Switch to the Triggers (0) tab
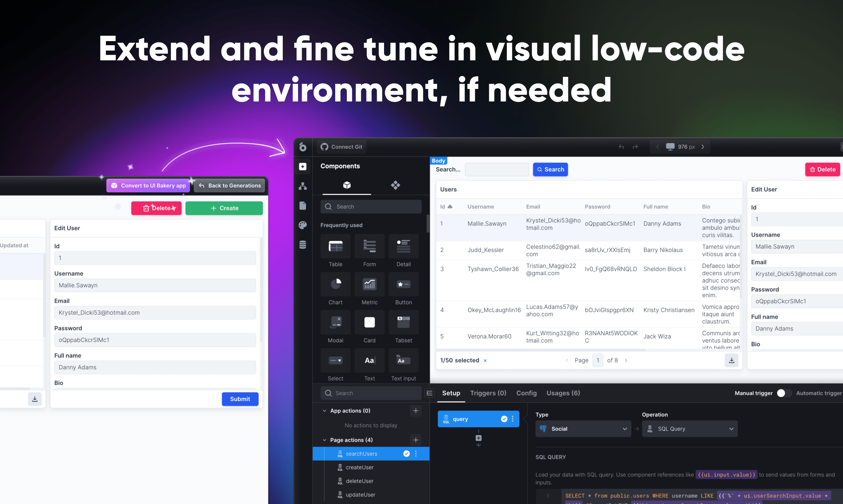The height and width of the screenshot is (504, 843). (x=488, y=393)
